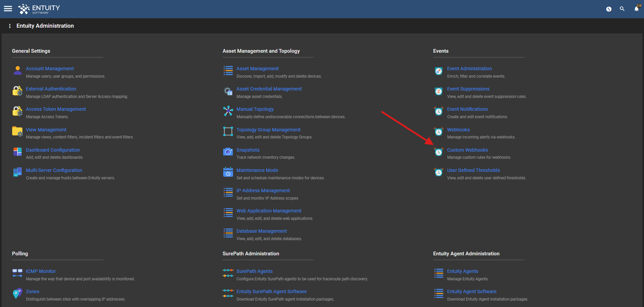Open IP Address Management link
The image size is (644, 307).
coord(263,190)
